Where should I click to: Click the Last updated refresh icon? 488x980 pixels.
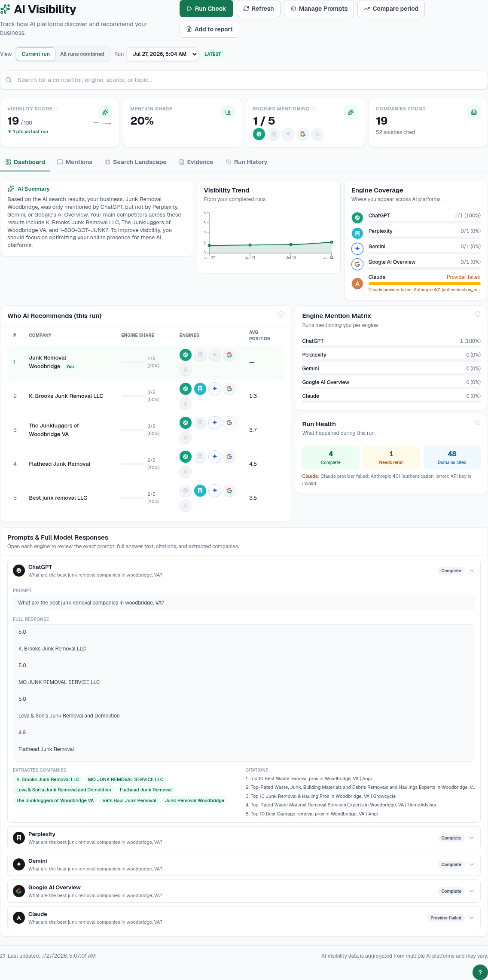click(3, 956)
